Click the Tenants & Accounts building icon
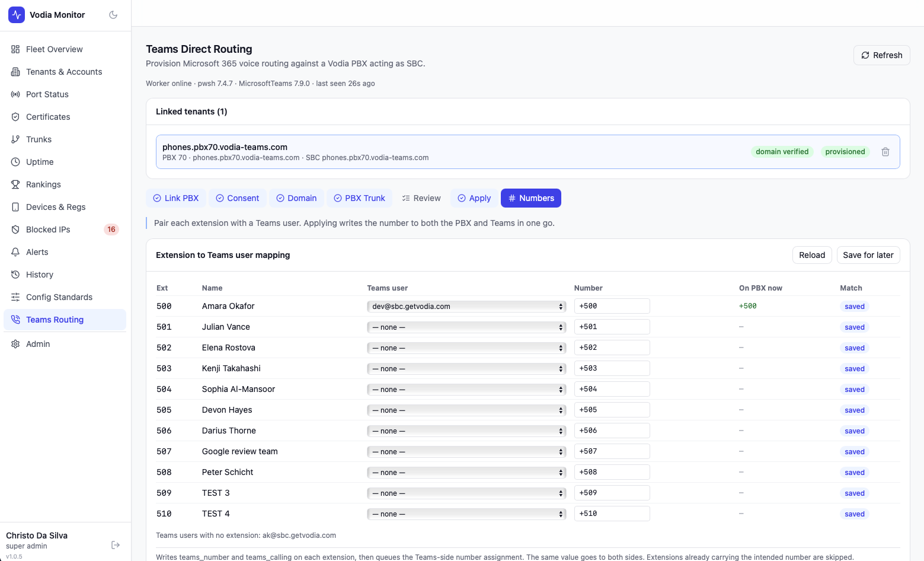 [15, 72]
